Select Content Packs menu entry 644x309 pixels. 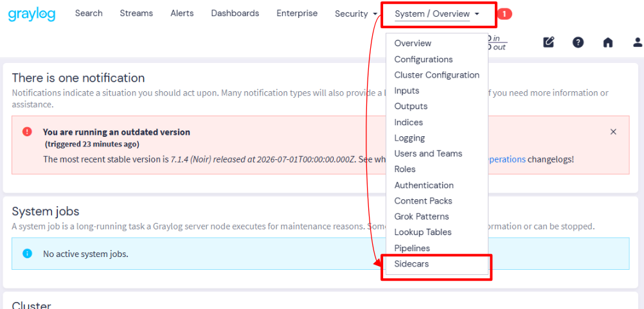click(x=423, y=200)
